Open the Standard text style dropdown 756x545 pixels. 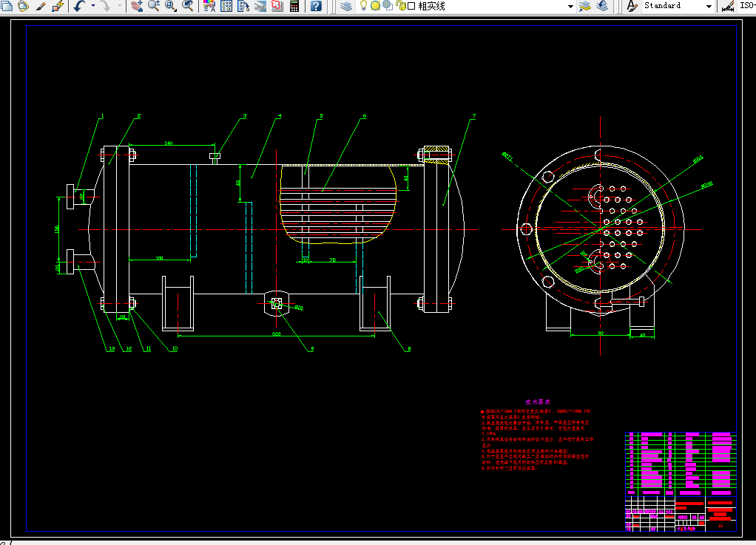click(708, 6)
